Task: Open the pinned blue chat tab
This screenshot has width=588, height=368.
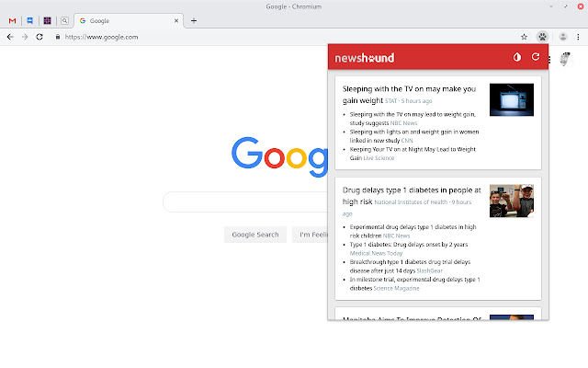Action: pos(29,20)
